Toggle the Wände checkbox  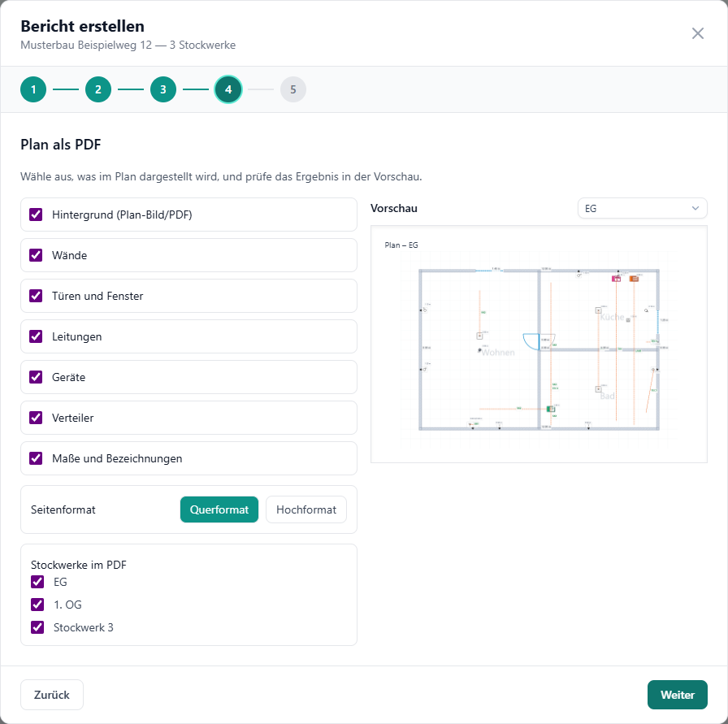[36, 255]
